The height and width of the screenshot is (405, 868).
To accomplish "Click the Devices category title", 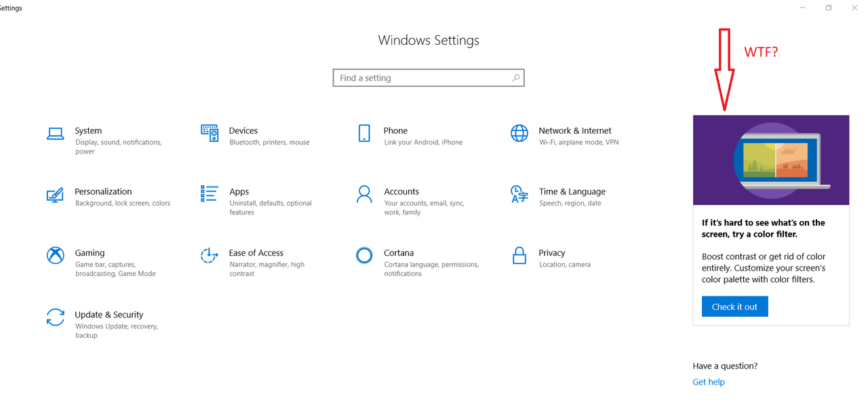I will point(243,131).
